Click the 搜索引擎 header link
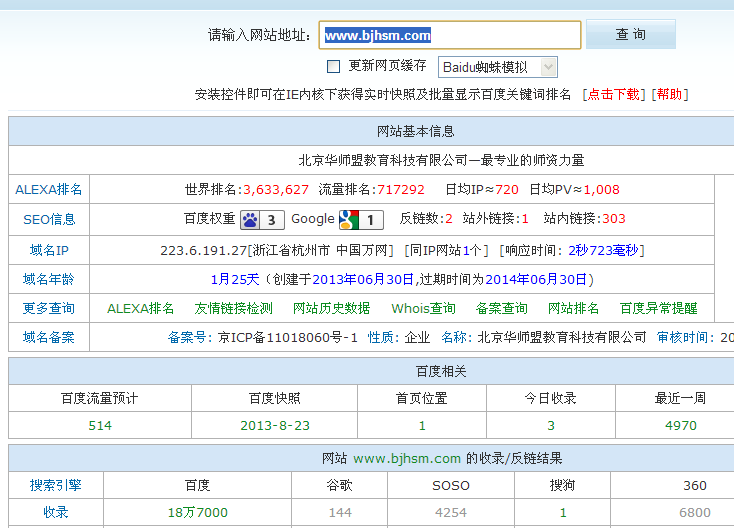Screen dimensions: 734x528 (x=56, y=485)
